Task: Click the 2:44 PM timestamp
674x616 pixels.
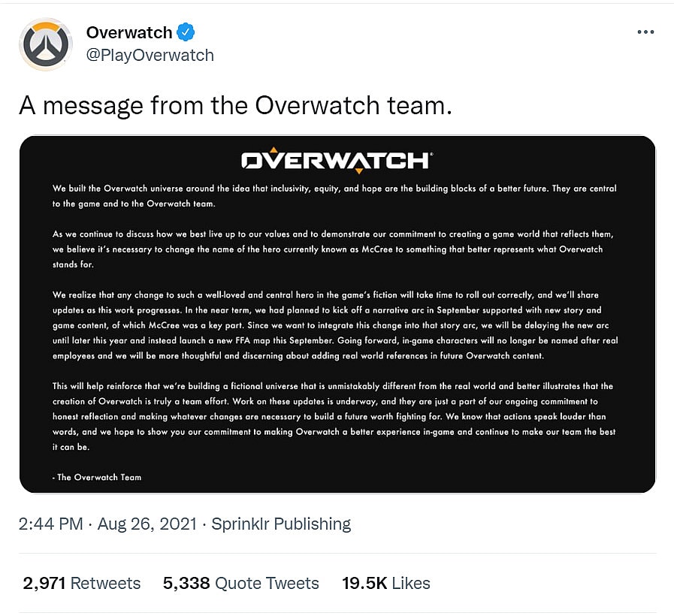Action: 50,524
